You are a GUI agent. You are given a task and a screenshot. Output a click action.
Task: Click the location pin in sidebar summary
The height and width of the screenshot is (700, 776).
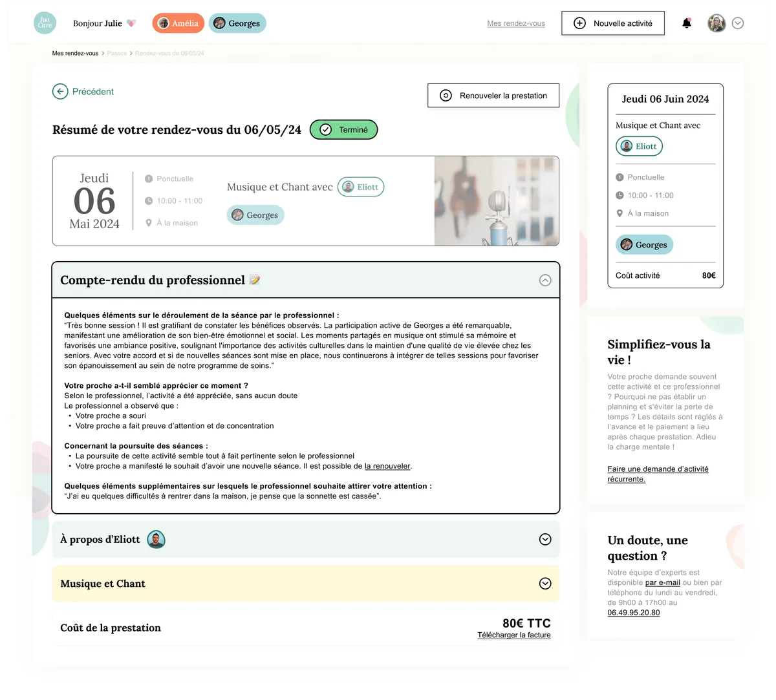pos(620,213)
